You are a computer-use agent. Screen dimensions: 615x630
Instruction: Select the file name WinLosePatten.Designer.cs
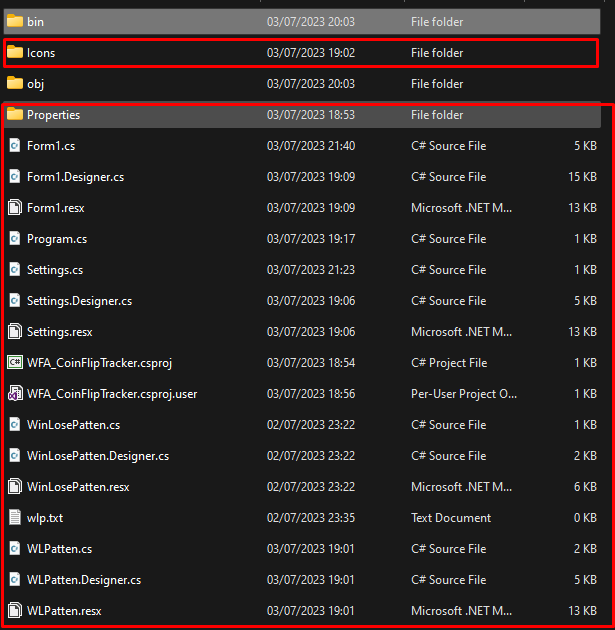[x=98, y=456]
